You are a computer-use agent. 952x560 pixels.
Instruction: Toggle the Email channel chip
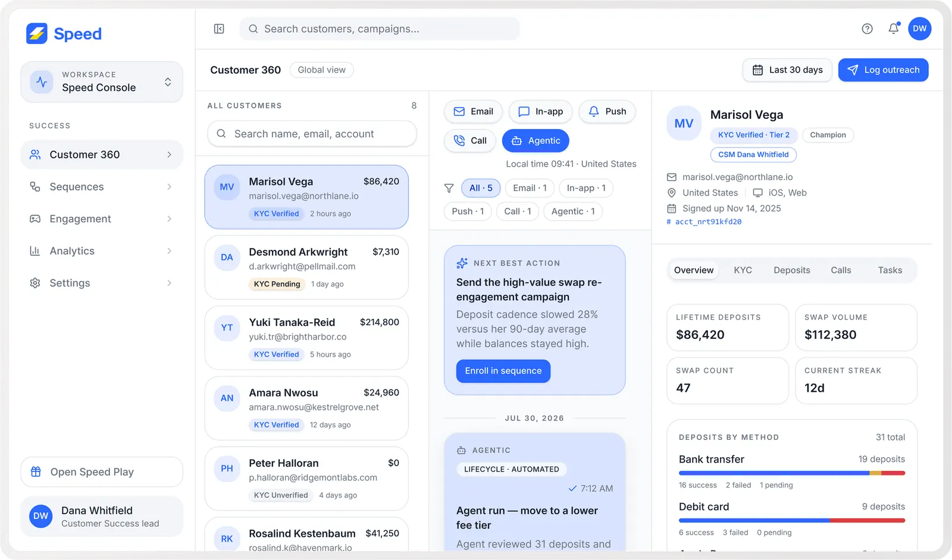pos(474,112)
